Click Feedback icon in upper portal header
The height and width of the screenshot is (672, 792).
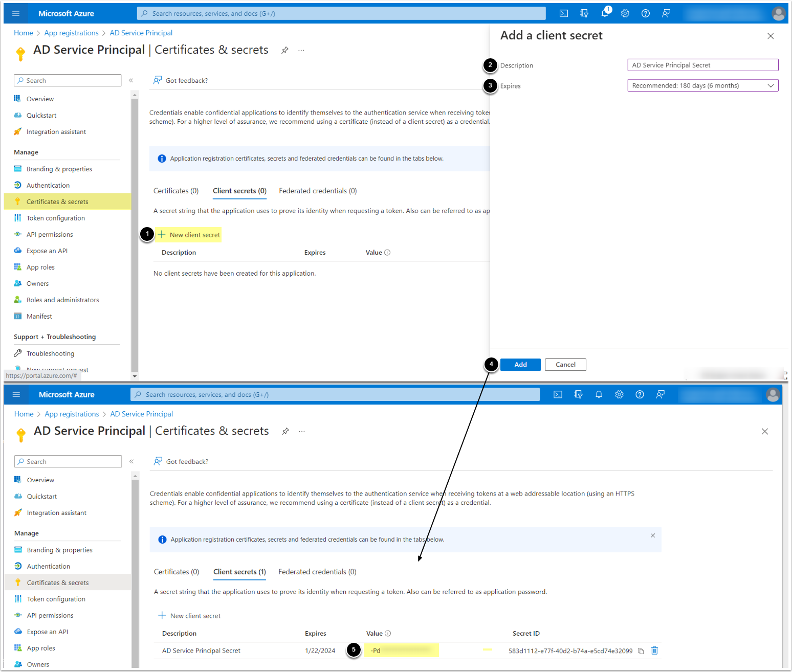click(666, 13)
